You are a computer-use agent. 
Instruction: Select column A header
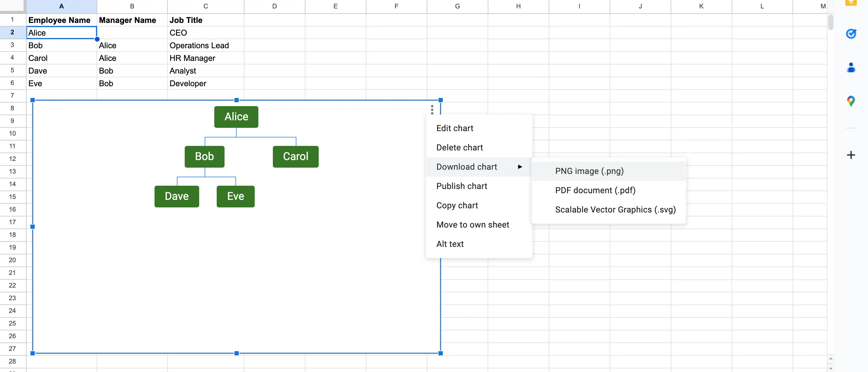click(x=61, y=6)
